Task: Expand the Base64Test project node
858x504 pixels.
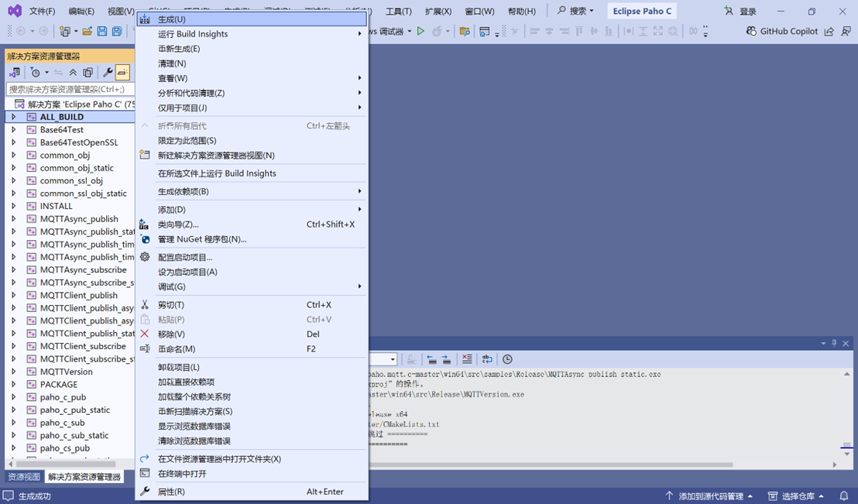Action: tap(14, 130)
